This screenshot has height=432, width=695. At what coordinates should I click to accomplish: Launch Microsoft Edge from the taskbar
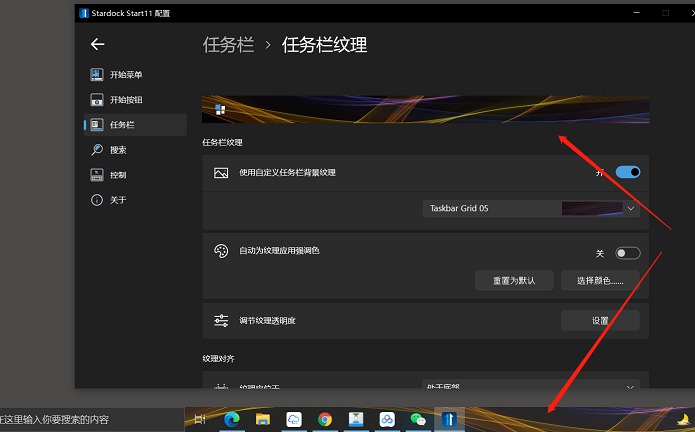(232, 419)
